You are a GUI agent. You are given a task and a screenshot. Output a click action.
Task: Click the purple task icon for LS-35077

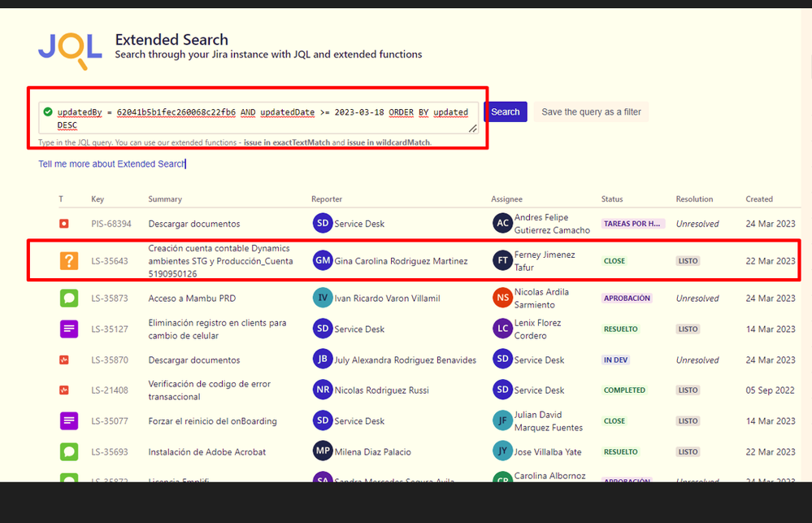click(x=69, y=421)
